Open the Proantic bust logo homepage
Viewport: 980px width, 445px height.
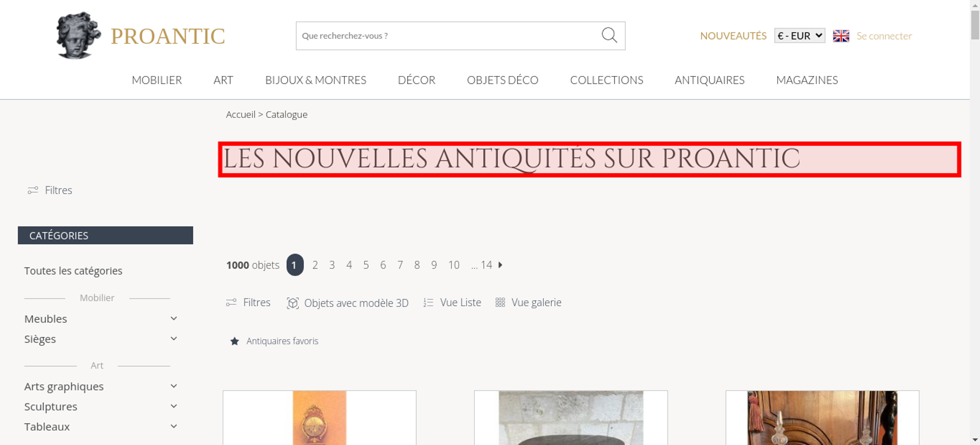click(78, 35)
